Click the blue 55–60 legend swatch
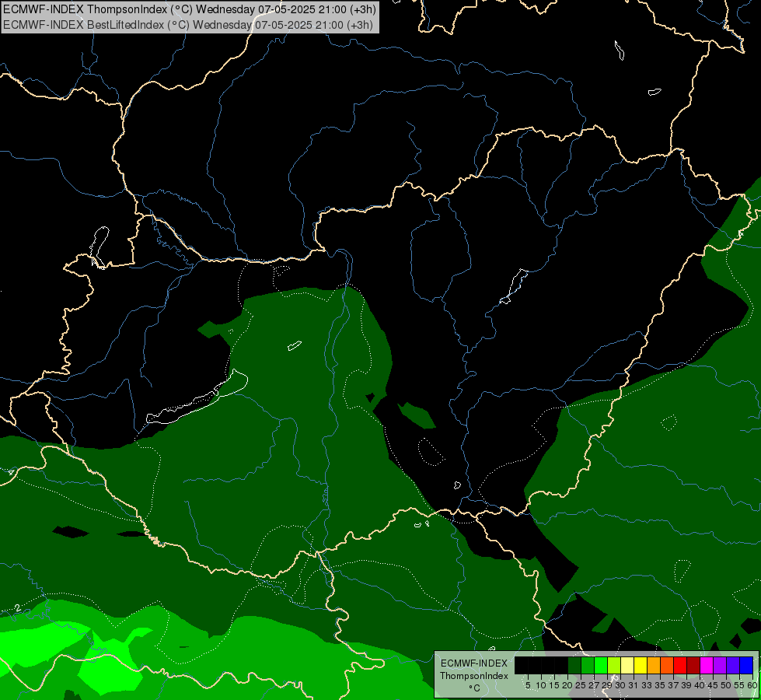 [x=746, y=665]
